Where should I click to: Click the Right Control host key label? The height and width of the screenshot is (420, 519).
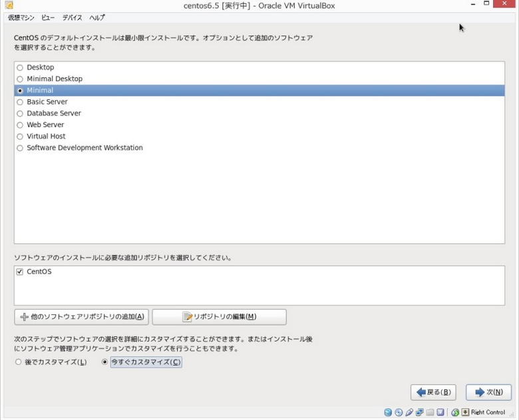point(488,413)
